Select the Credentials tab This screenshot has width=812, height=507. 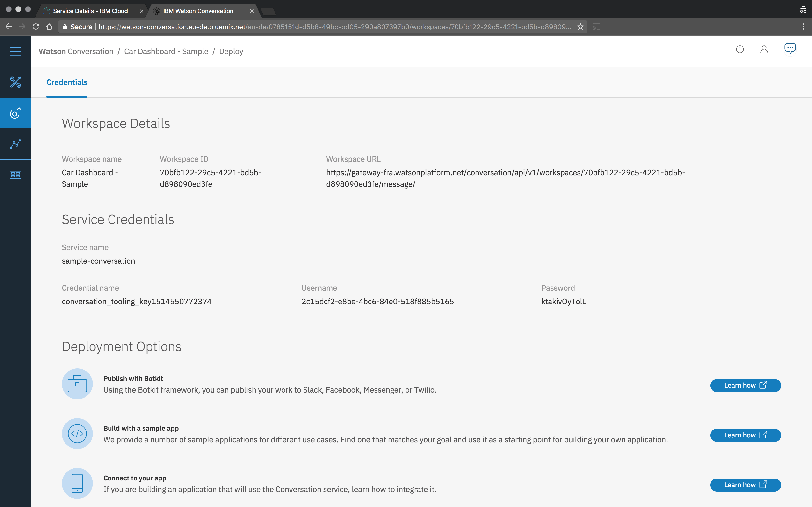click(67, 83)
